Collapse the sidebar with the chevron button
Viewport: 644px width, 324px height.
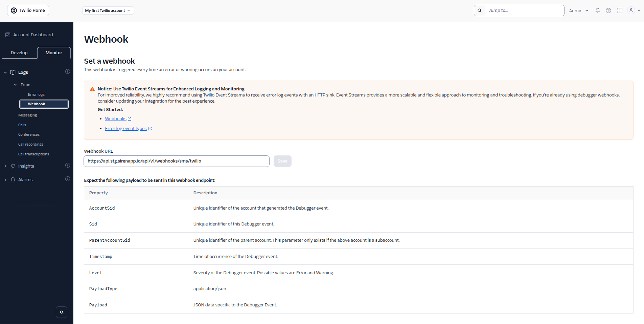coord(61,312)
